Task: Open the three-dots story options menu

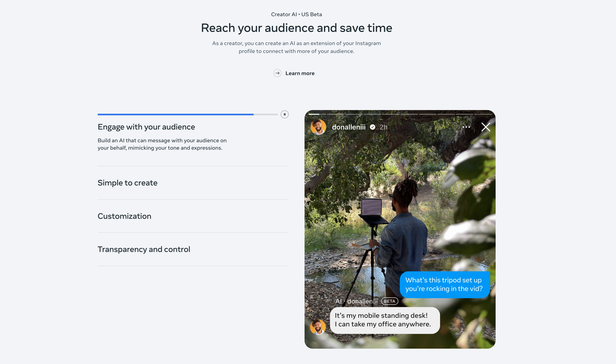Action: click(466, 127)
